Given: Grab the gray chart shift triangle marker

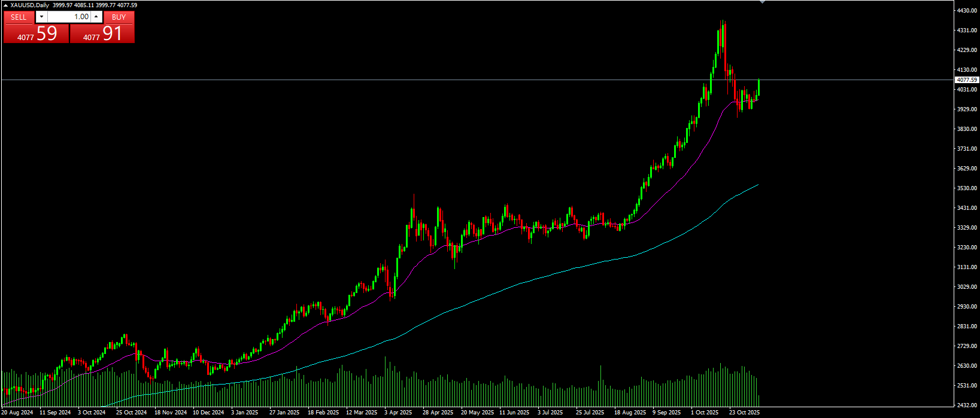Looking at the screenshot, I should [762, 2].
